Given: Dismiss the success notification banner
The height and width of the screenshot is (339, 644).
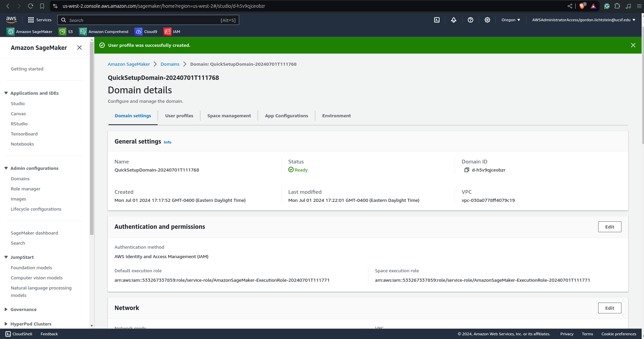Looking at the screenshot, I should point(633,45).
